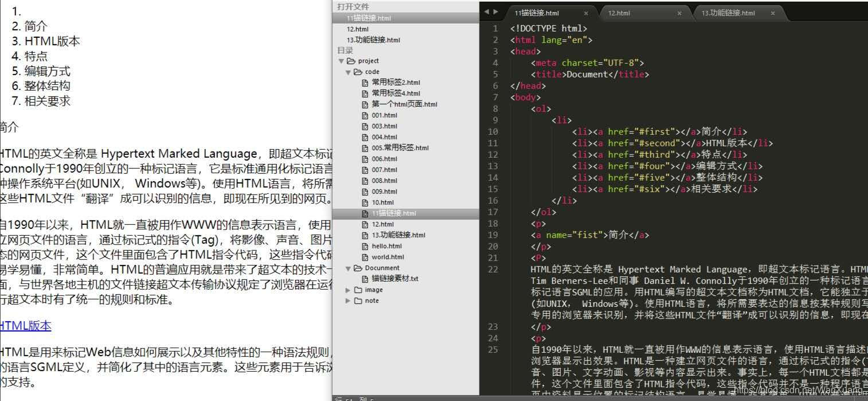Click the back navigation arrow icon
The width and height of the screenshot is (868, 401).
tap(487, 11)
